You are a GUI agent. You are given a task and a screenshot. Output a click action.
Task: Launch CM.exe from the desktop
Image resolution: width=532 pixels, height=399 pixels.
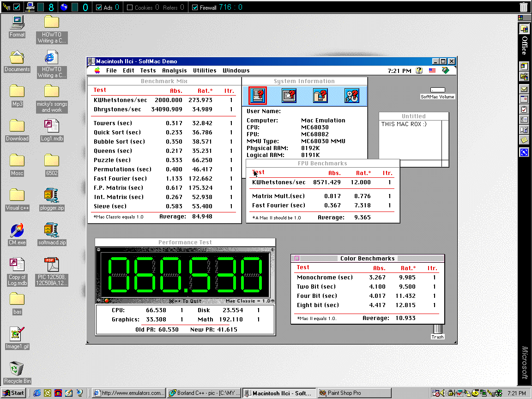tap(17, 231)
